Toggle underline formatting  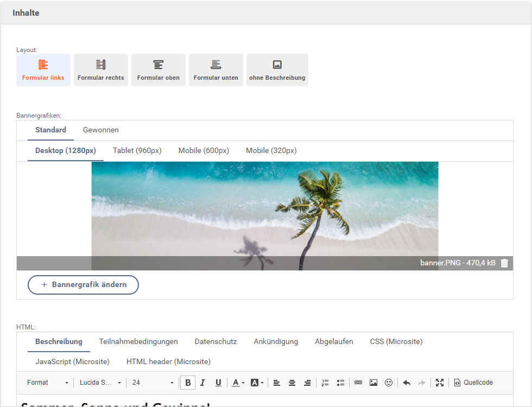pyautogui.click(x=218, y=383)
